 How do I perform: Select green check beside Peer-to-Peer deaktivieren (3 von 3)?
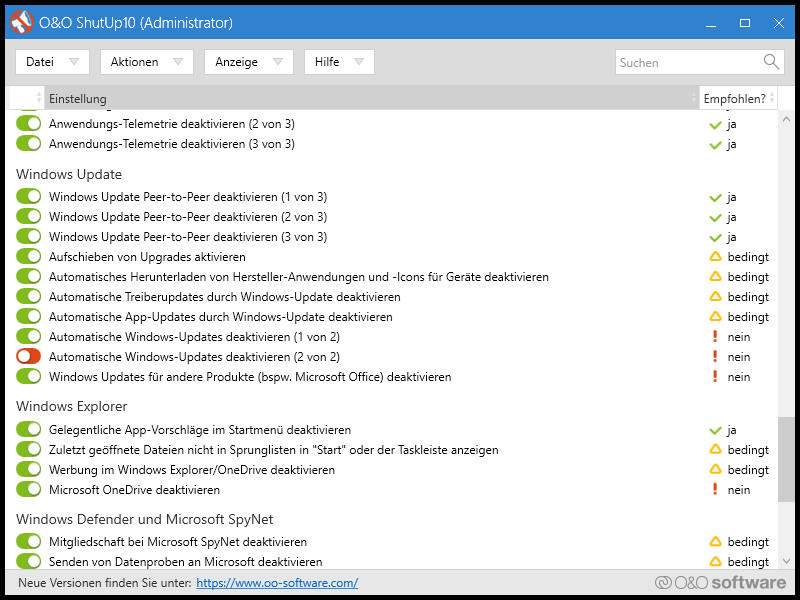[715, 238]
